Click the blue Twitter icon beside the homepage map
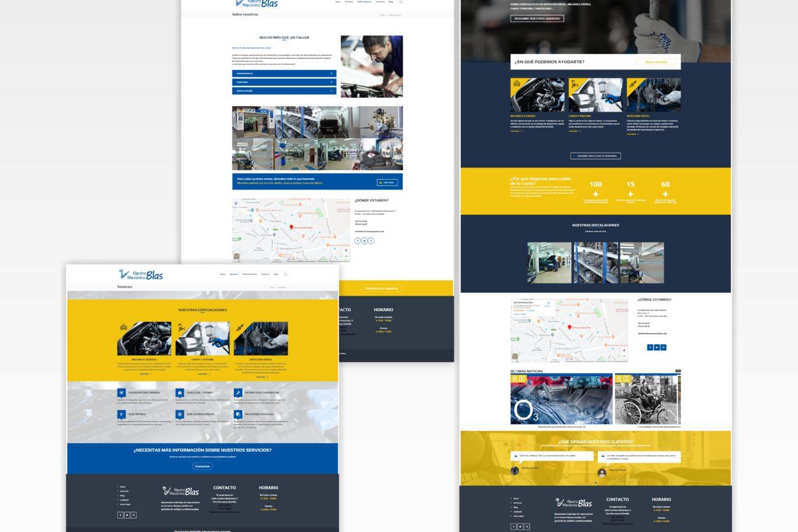 (656, 347)
